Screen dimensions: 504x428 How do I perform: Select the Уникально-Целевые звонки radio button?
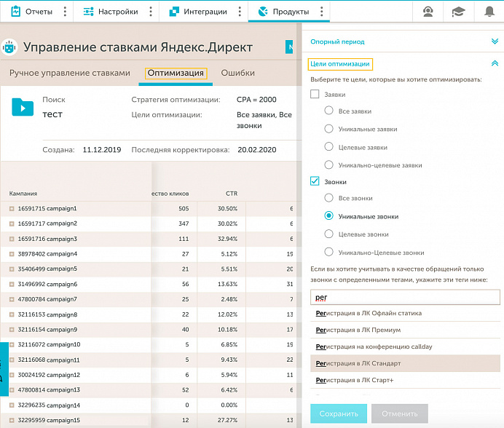[x=328, y=252]
